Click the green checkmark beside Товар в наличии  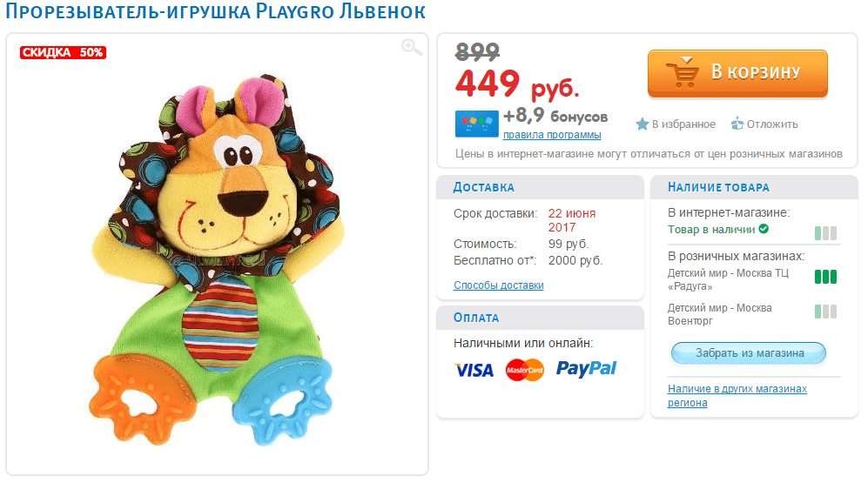(764, 229)
